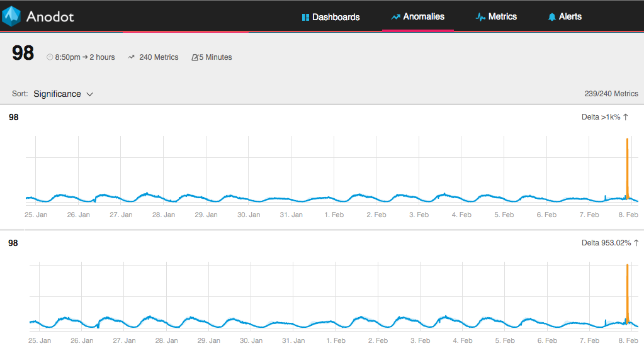Click the Alerts bell icon
The width and height of the screenshot is (644, 353).
[x=552, y=17]
